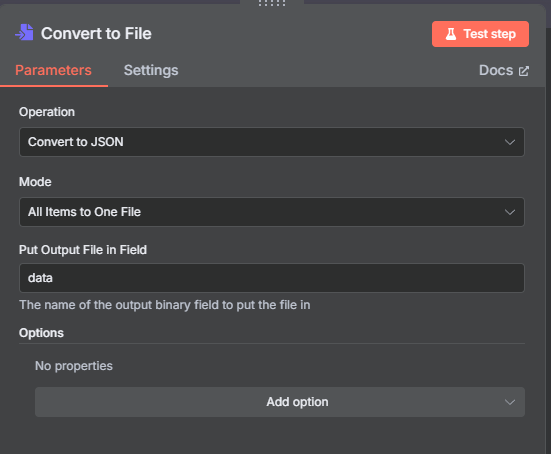The width and height of the screenshot is (551, 454).
Task: Click the data output field input
Action: (x=272, y=278)
